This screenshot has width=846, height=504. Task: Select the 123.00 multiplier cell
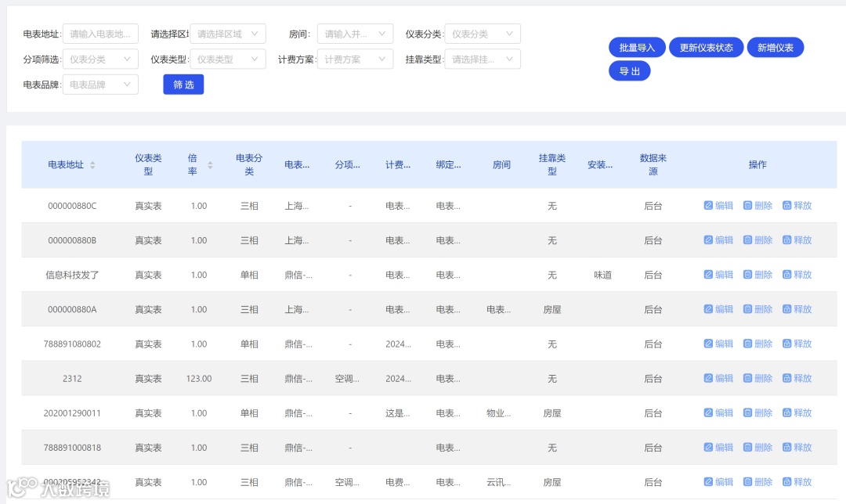point(198,379)
